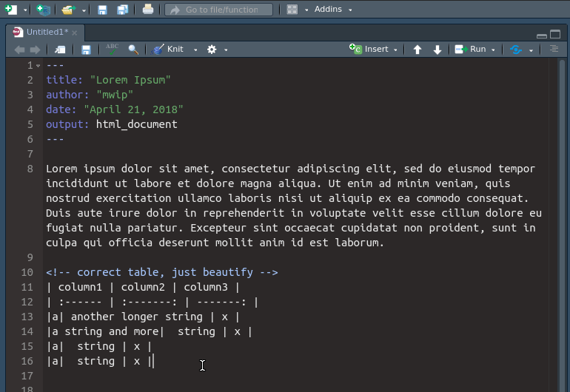Toggle the document outline panel
The image size is (570, 392).
[x=554, y=50]
